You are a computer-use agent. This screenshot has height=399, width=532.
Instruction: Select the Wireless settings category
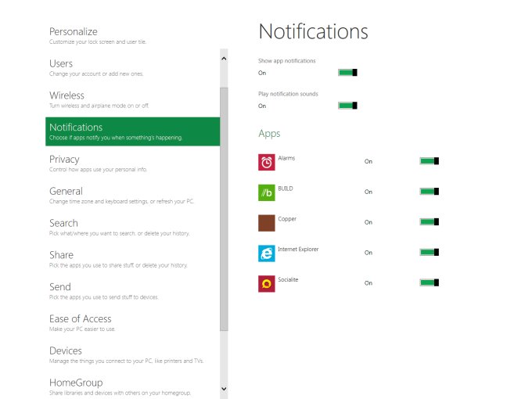(x=133, y=99)
